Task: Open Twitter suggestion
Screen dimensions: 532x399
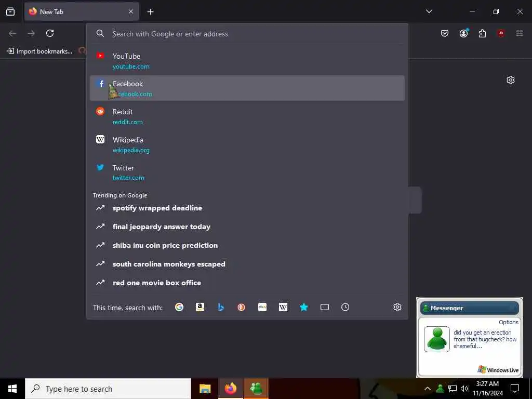Action: pyautogui.click(x=247, y=172)
